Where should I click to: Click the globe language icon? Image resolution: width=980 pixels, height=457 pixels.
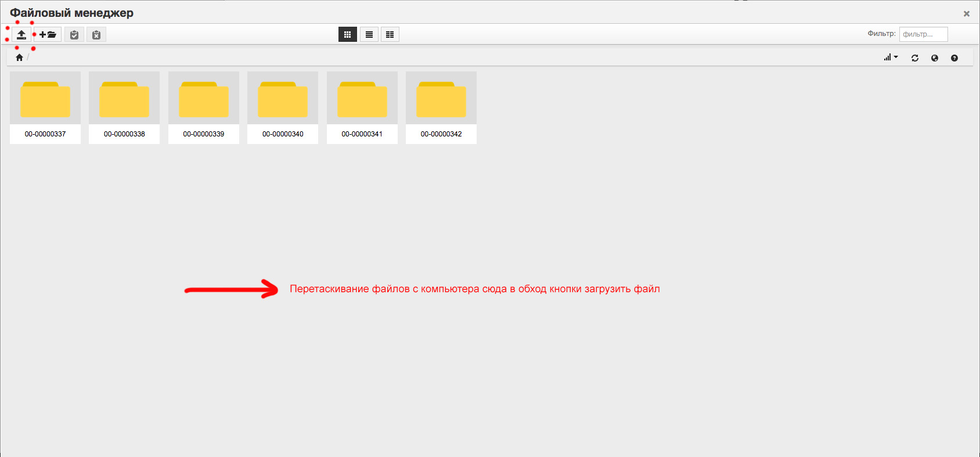[x=935, y=58]
